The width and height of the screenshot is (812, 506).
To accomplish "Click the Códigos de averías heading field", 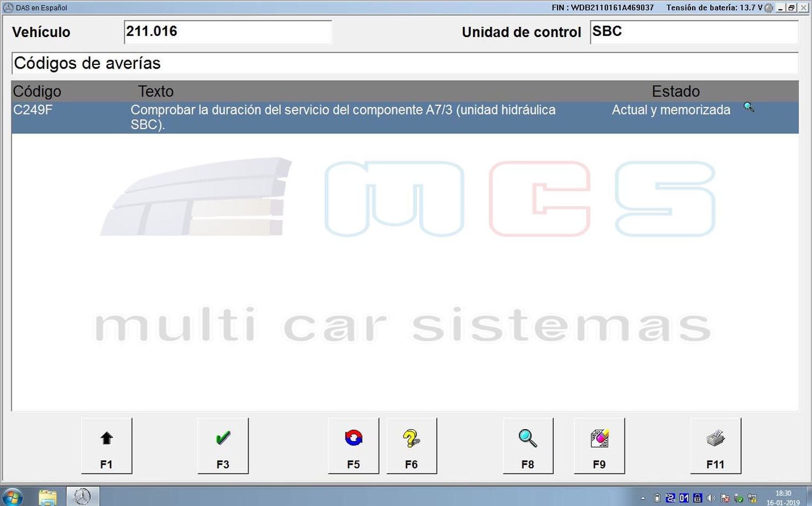I will 405,63.
